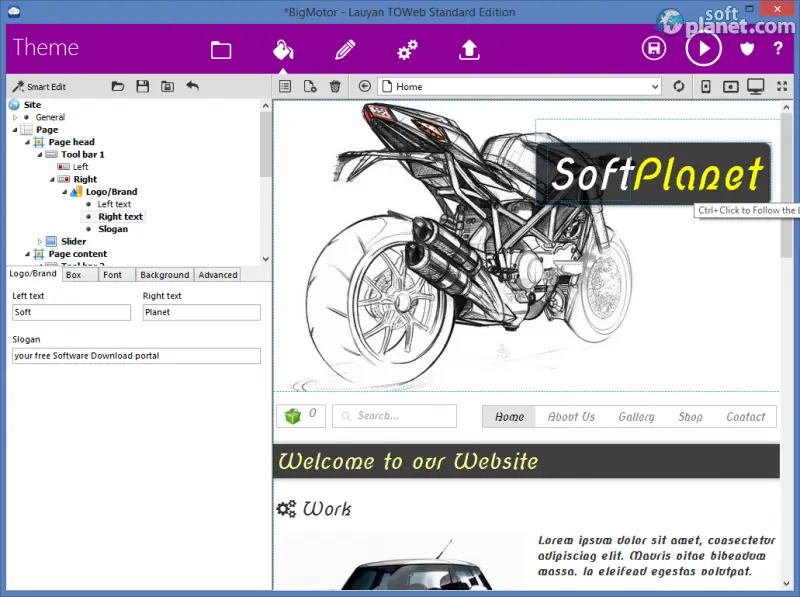The width and height of the screenshot is (800, 597).
Task: Click the Search box in preview
Action: (x=394, y=416)
